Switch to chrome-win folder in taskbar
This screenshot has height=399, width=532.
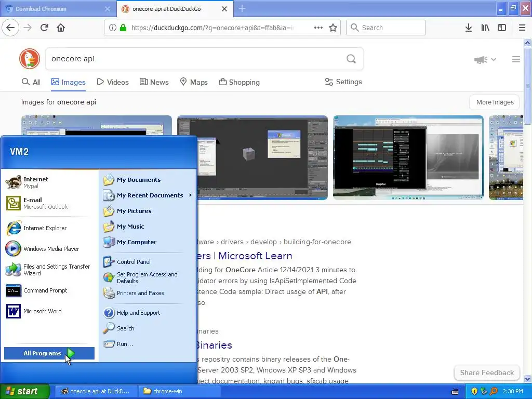[x=179, y=391]
